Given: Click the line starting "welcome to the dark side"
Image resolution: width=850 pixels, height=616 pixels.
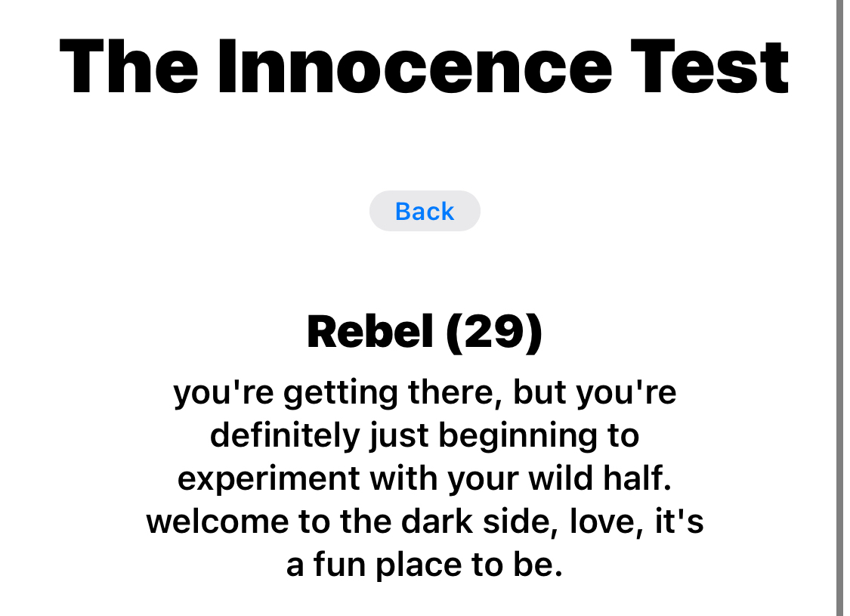Looking at the screenshot, I should pos(425,522).
